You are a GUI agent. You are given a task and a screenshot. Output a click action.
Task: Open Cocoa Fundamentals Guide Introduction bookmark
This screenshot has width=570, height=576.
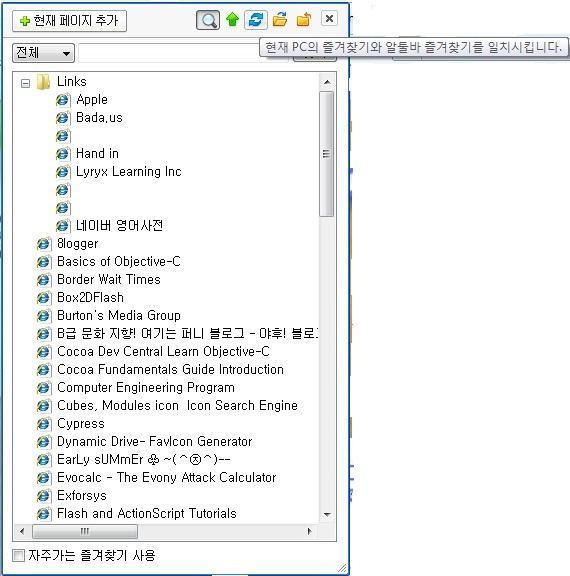170,370
